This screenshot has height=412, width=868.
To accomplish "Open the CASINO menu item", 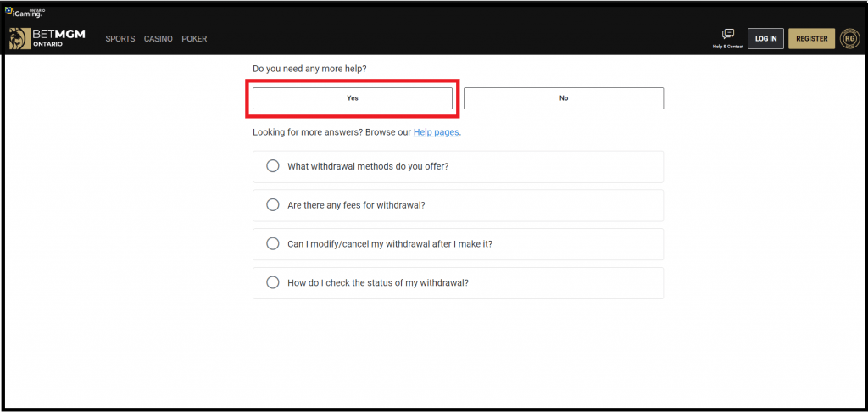I will (x=159, y=39).
